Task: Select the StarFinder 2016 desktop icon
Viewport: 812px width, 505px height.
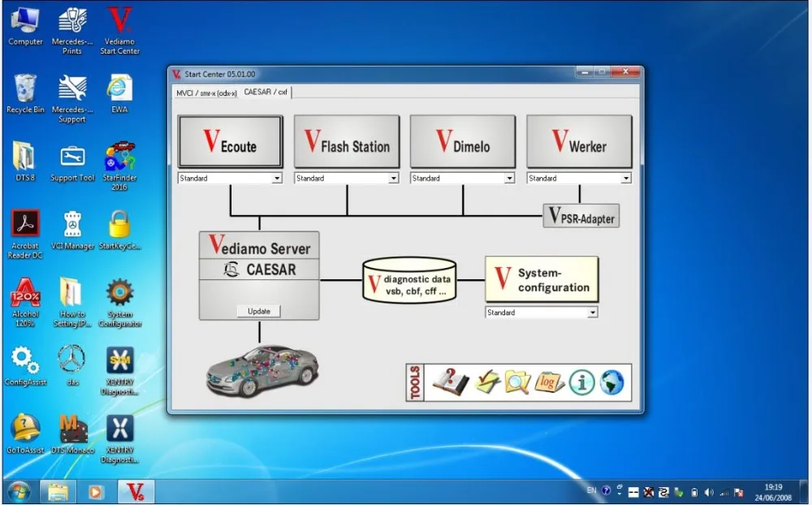Action: click(x=119, y=166)
